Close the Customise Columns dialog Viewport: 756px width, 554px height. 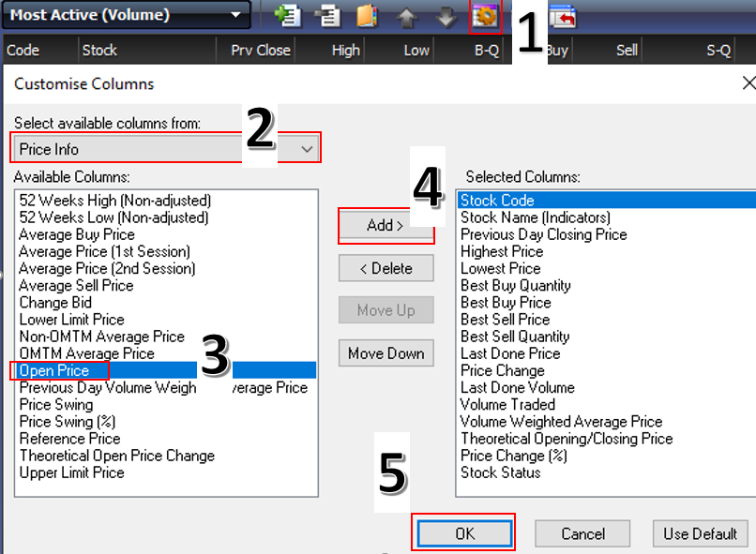[748, 83]
